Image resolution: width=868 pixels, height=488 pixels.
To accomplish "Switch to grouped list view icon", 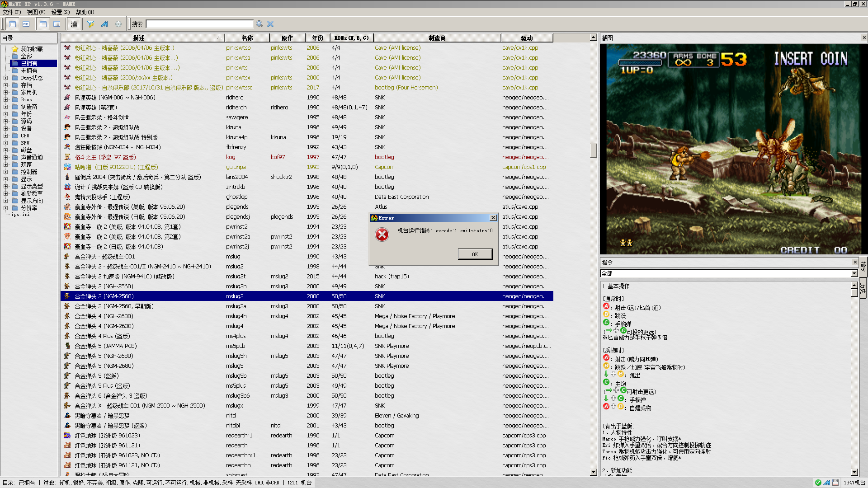I will 57,24.
